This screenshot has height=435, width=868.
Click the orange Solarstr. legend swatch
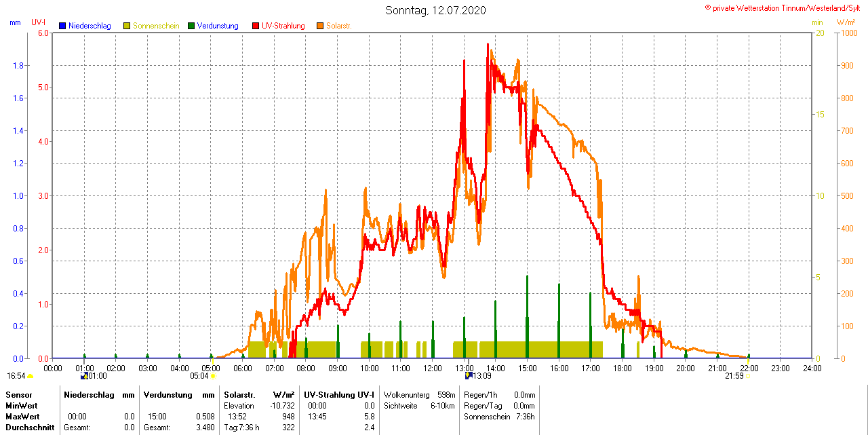(x=320, y=26)
